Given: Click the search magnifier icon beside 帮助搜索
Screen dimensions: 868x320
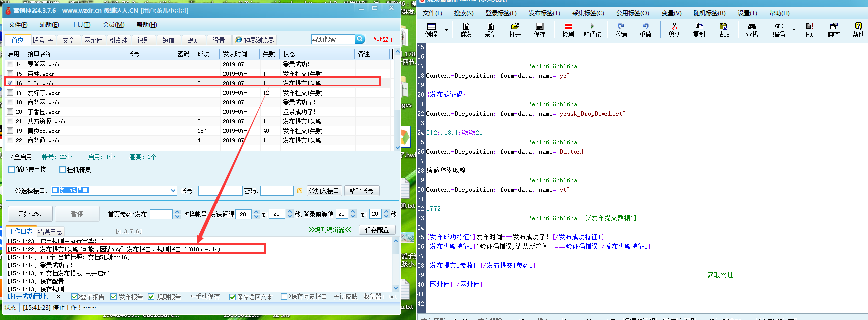Looking at the screenshot, I should (x=360, y=39).
